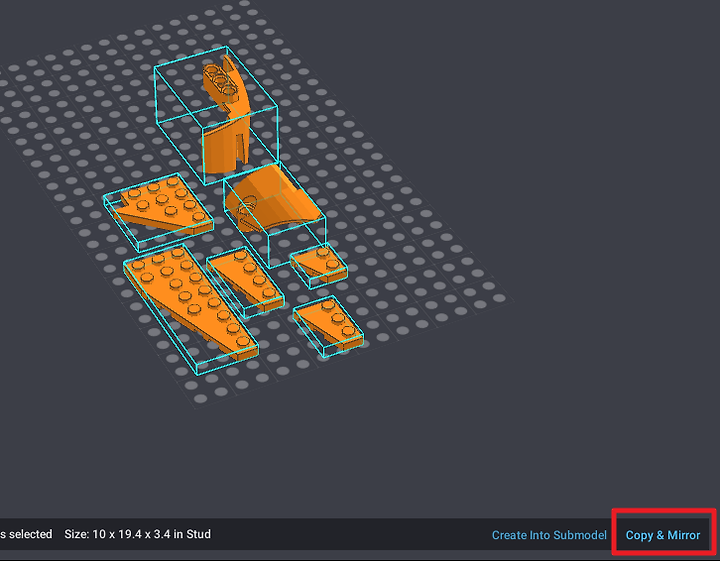Select the tall curved orange slope piece
The width and height of the screenshot is (720, 561).
227,116
